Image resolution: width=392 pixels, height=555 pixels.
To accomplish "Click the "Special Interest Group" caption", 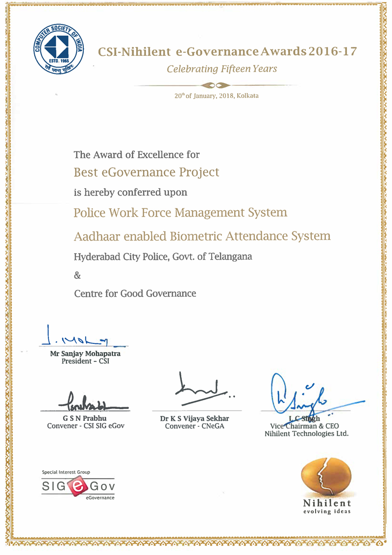I will [66, 472].
